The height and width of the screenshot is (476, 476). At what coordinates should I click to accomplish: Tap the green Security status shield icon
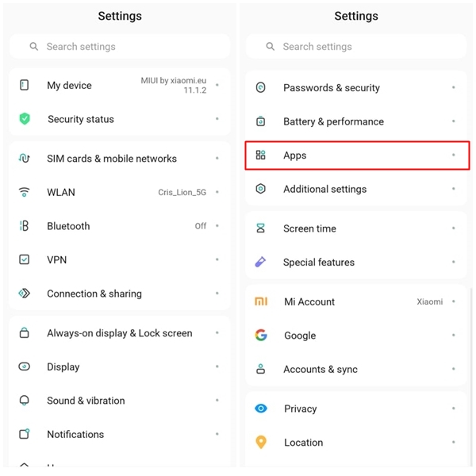25,119
